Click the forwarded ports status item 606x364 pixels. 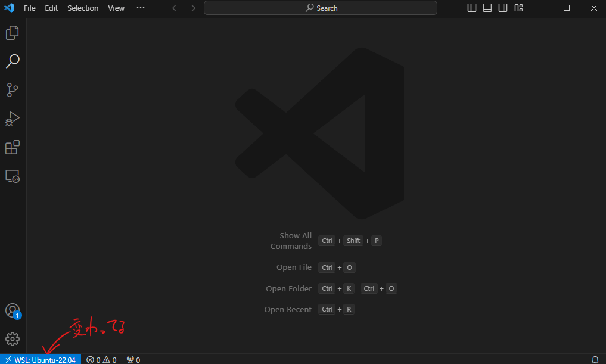[133, 360]
